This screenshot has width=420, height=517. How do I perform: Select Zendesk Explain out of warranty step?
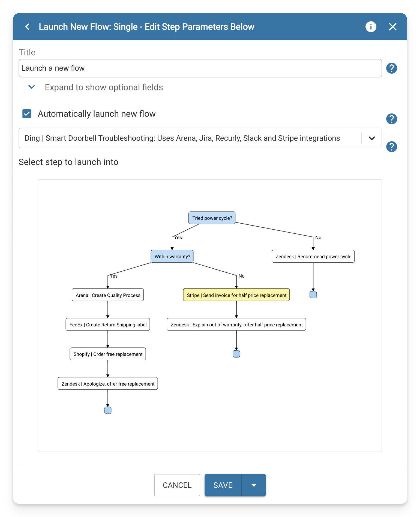click(x=236, y=324)
